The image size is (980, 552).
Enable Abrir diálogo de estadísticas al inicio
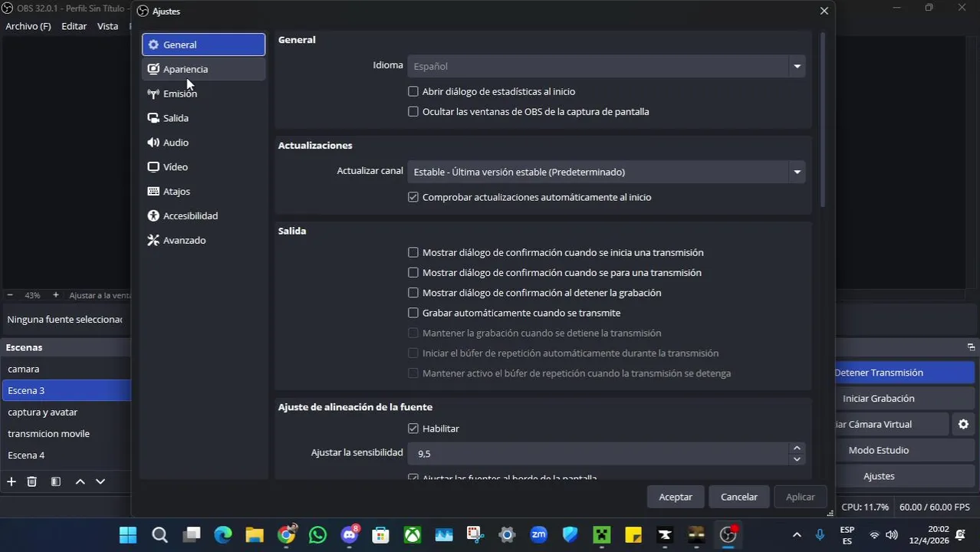tap(413, 91)
